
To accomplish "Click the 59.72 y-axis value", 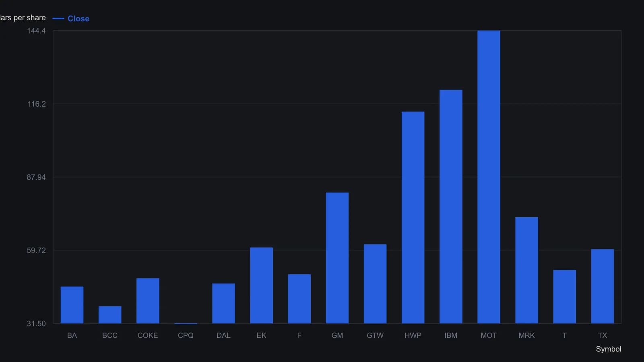I will (x=36, y=251).
